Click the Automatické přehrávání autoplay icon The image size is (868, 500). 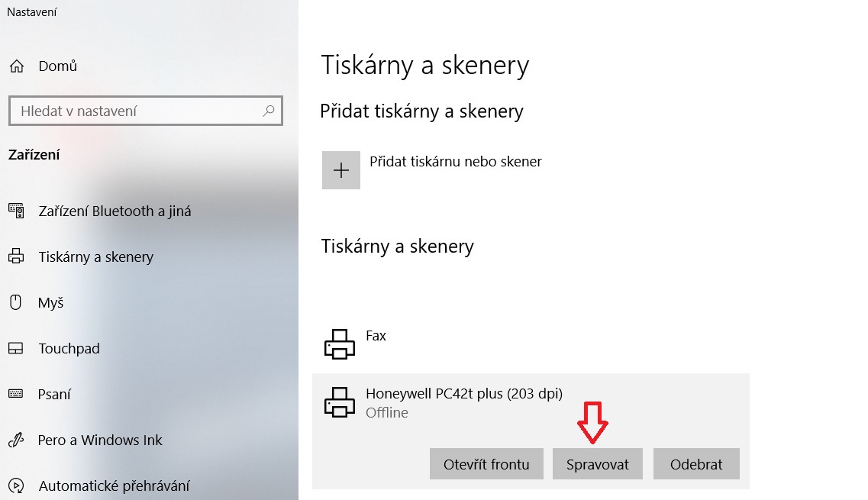(x=15, y=486)
